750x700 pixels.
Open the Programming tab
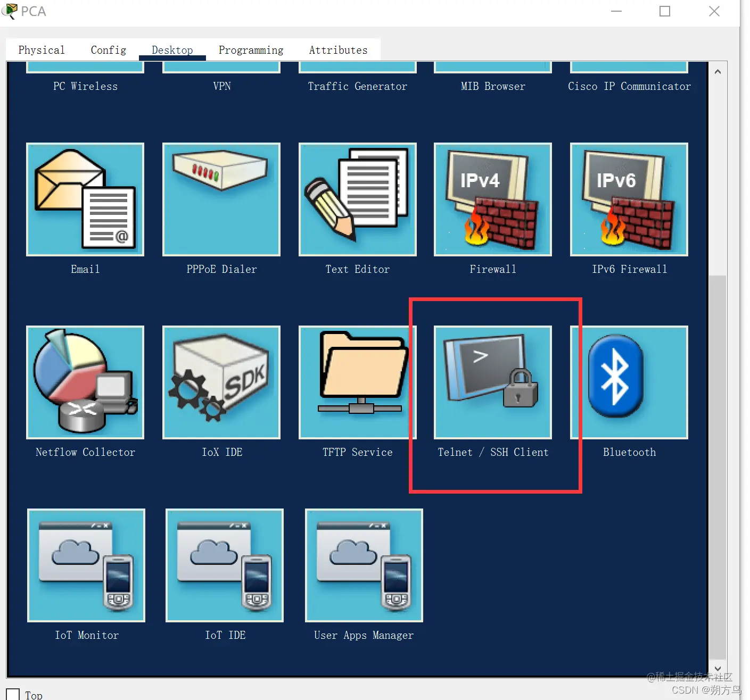(251, 50)
